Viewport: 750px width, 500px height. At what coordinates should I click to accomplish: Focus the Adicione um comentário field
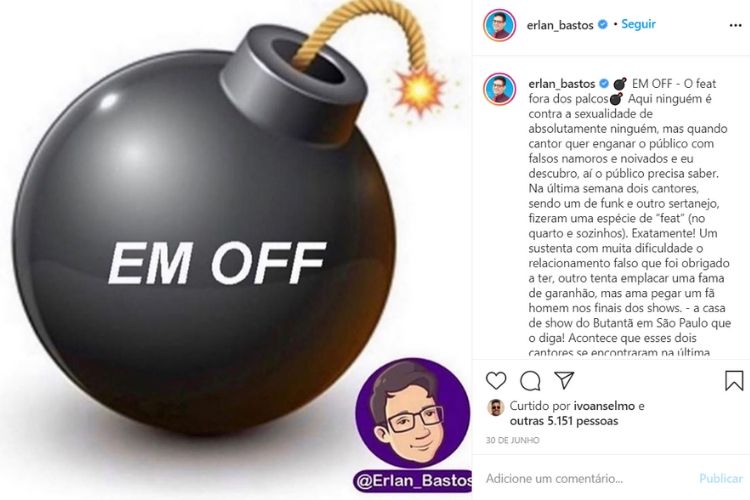(x=588, y=478)
